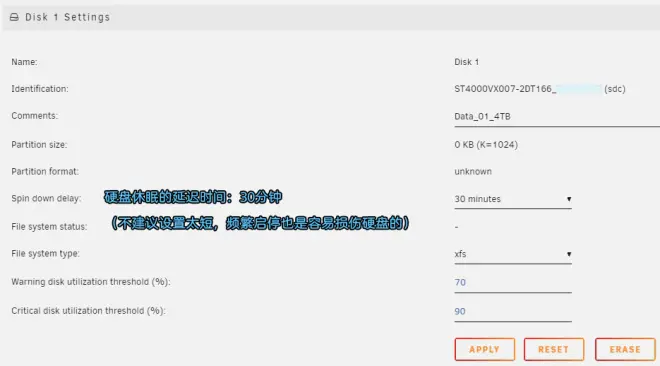Click the RESET button
Screen dimensions: 660x366
(x=554, y=349)
